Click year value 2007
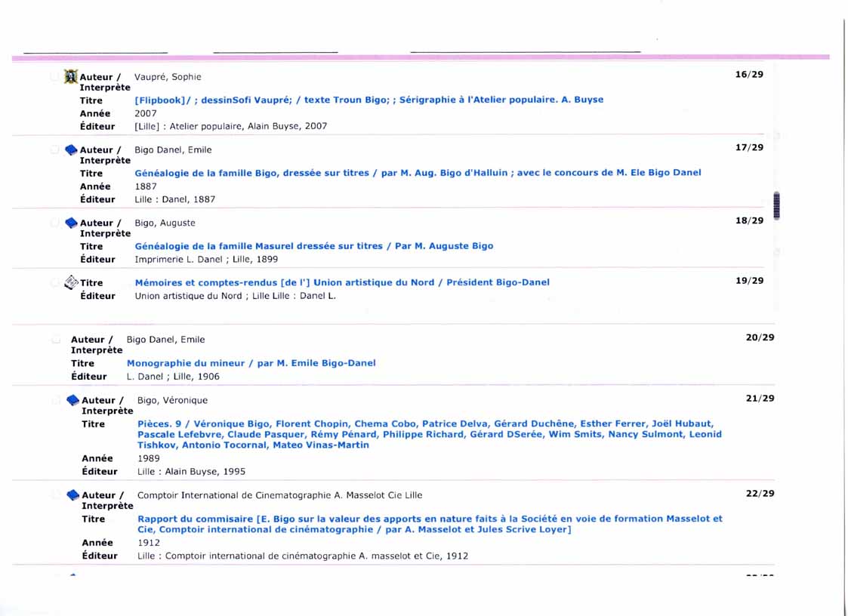 (x=146, y=113)
